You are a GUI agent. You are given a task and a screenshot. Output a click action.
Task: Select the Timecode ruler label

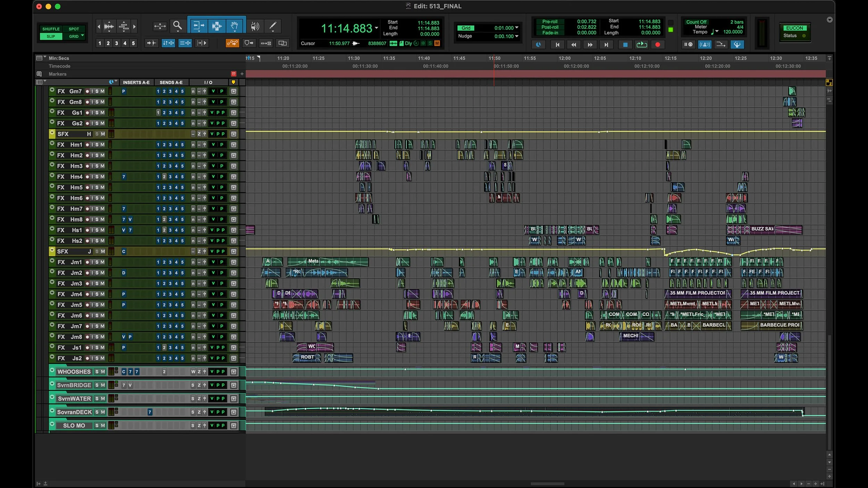click(59, 66)
